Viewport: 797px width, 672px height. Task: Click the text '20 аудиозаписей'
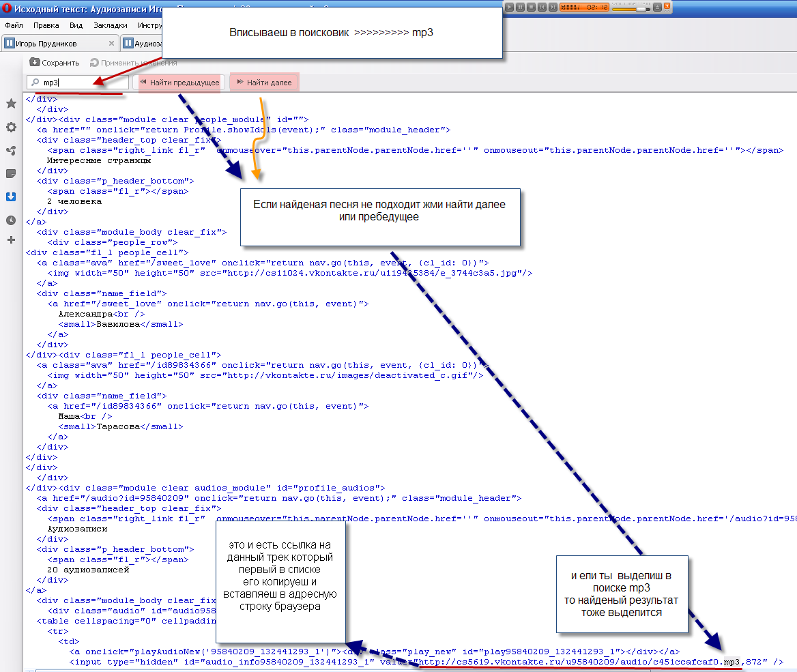[x=88, y=570]
